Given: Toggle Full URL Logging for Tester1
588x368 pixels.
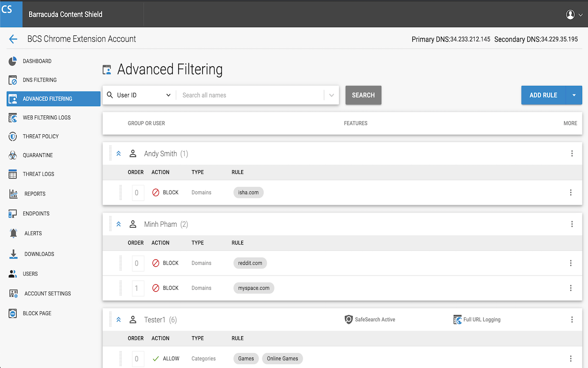Looking at the screenshot, I should pos(477,319).
